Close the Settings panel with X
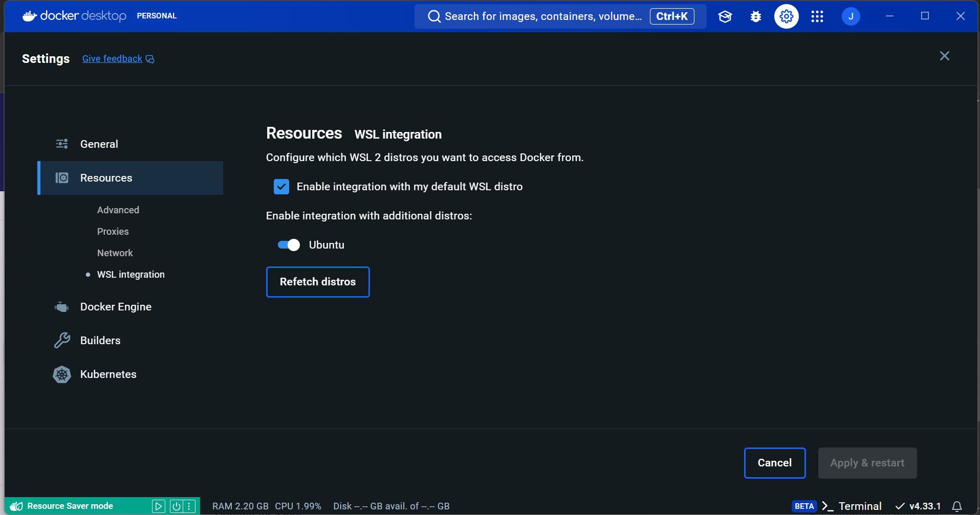This screenshot has width=980, height=515. tap(945, 56)
